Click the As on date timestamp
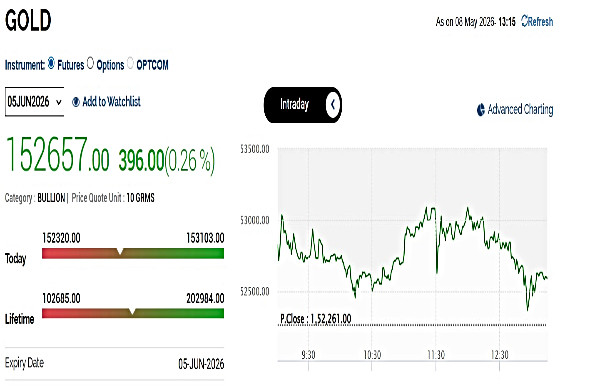This screenshot has height=388, width=600. pyautogui.click(x=476, y=21)
